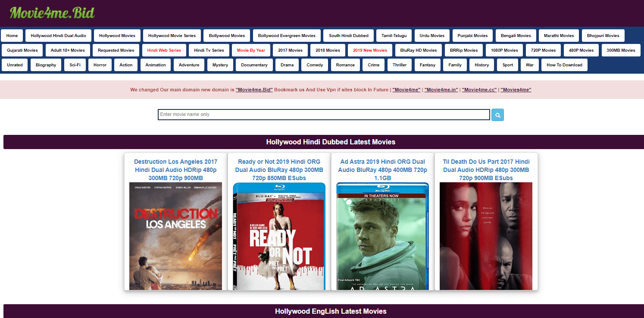Open Hollywood Hindi Dubbed Latest Movies header
644x318 pixels.
(x=331, y=142)
